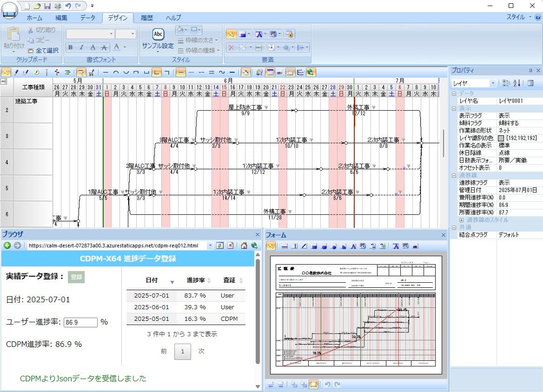
Task: Switch to the データ ribbon tab
Action: pyautogui.click(x=87, y=18)
